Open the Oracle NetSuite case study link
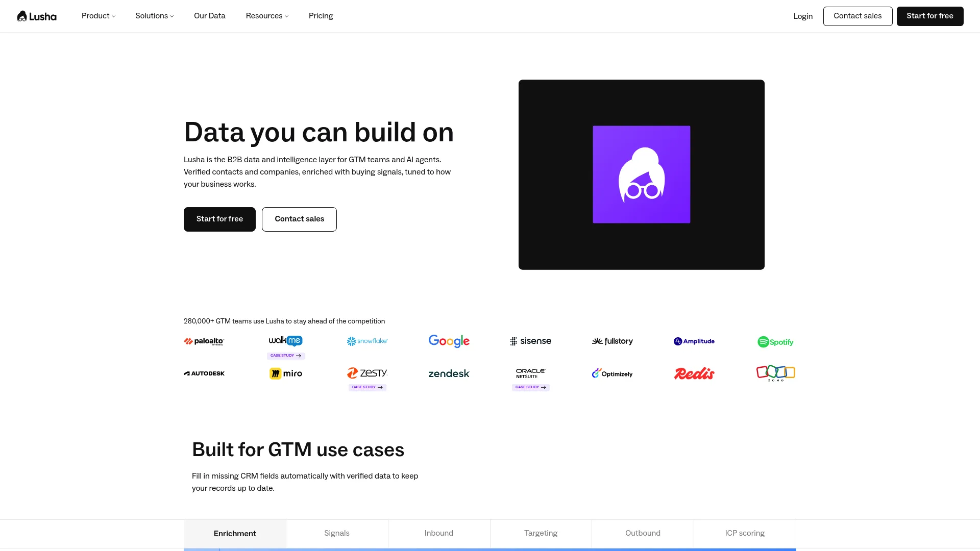Screen dimensions: 980x551 531,387
